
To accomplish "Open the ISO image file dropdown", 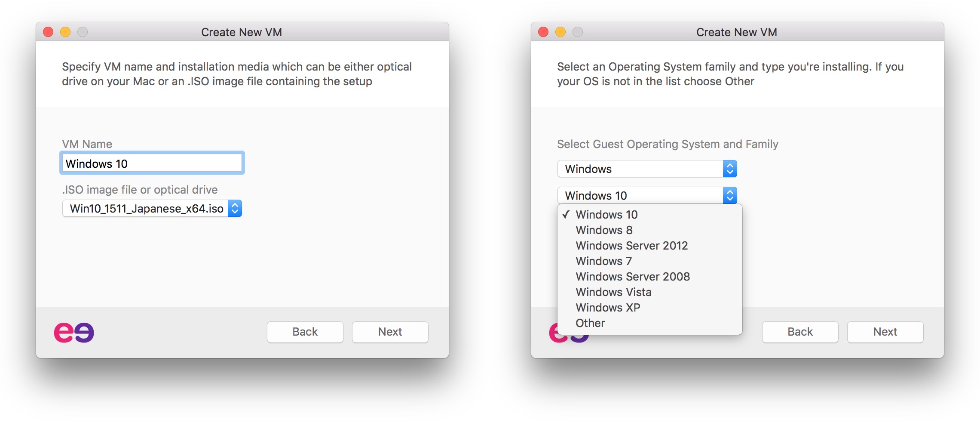I will click(x=152, y=209).
